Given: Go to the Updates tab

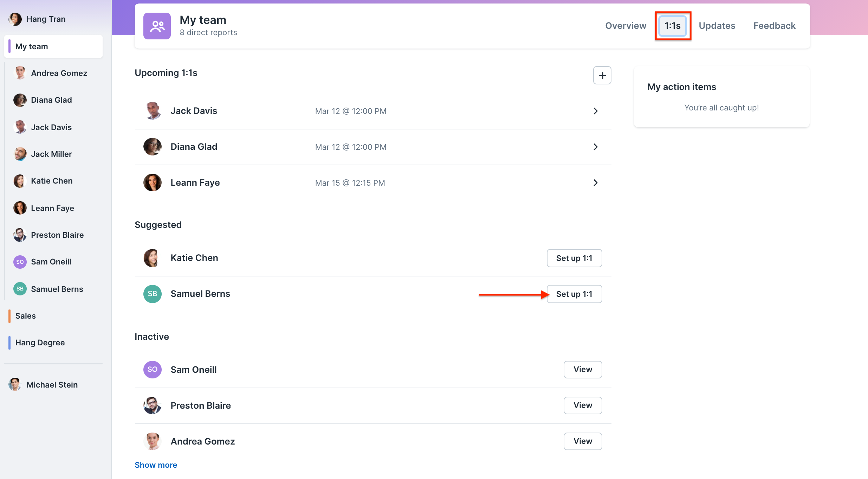Looking at the screenshot, I should pyautogui.click(x=717, y=26).
